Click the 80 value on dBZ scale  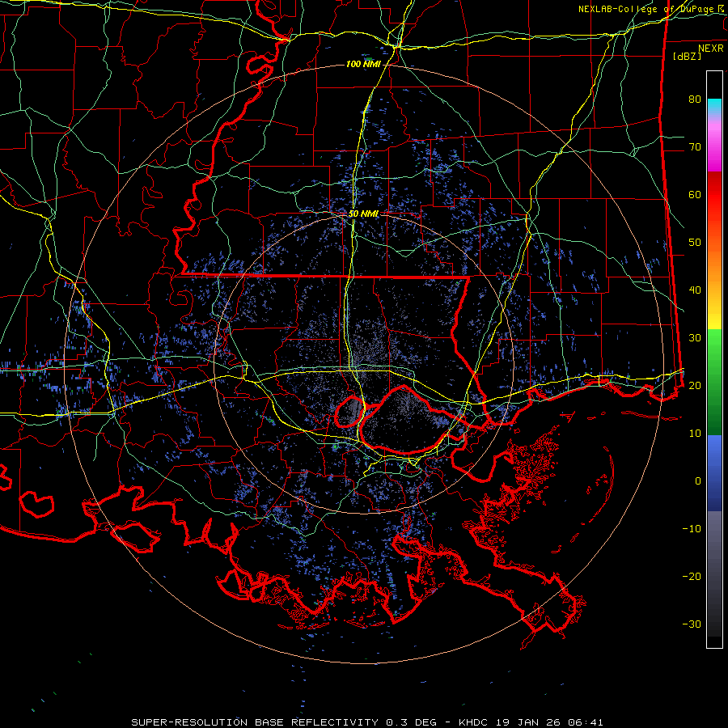pyautogui.click(x=695, y=99)
